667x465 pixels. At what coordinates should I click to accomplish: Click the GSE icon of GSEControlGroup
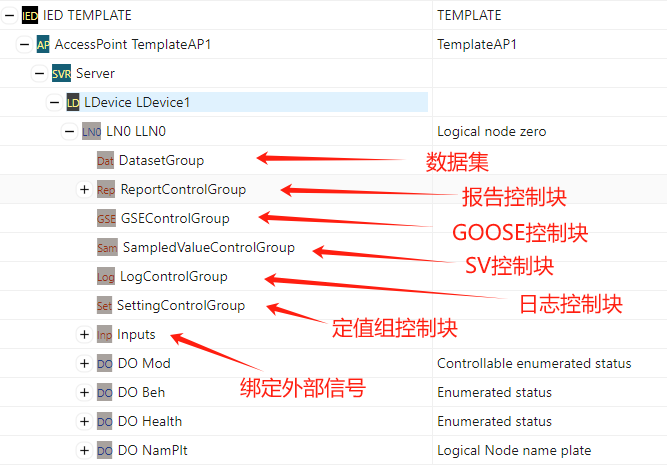point(106,218)
